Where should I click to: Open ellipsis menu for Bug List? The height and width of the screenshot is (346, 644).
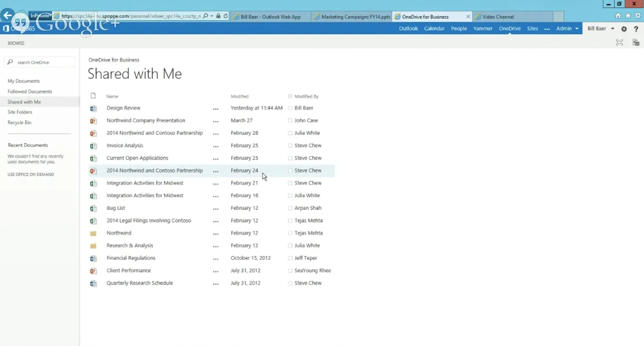tap(216, 209)
